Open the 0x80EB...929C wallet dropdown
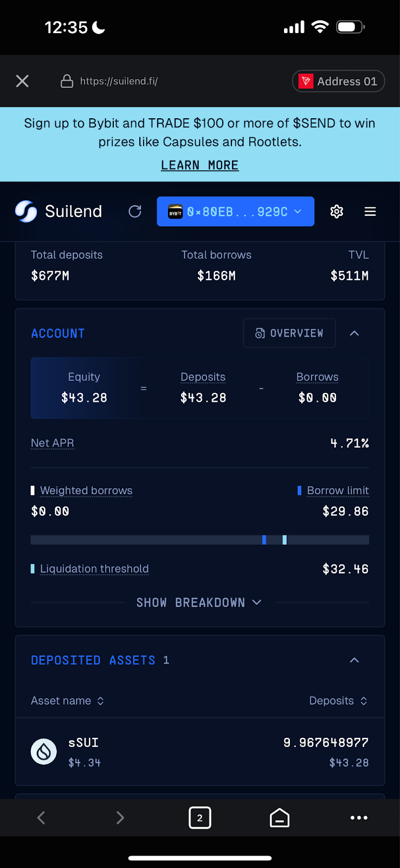400x868 pixels. [x=235, y=212]
